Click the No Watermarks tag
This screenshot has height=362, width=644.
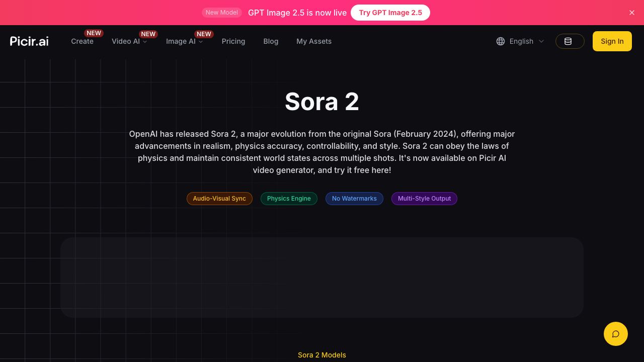354,199
